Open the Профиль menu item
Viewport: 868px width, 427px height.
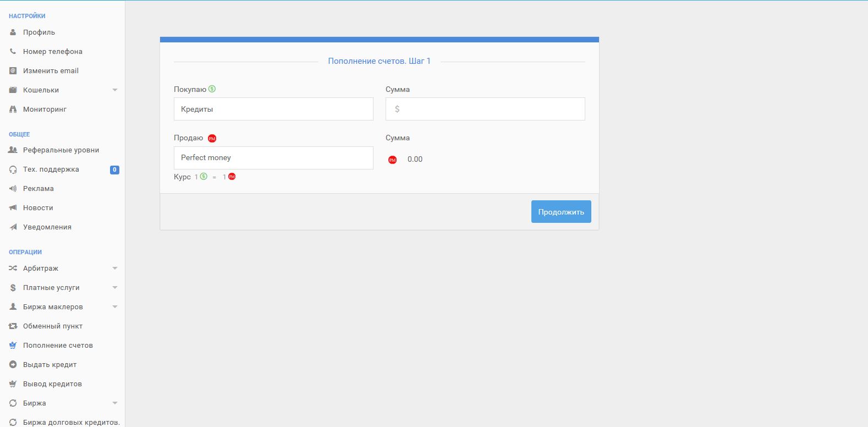(x=39, y=32)
